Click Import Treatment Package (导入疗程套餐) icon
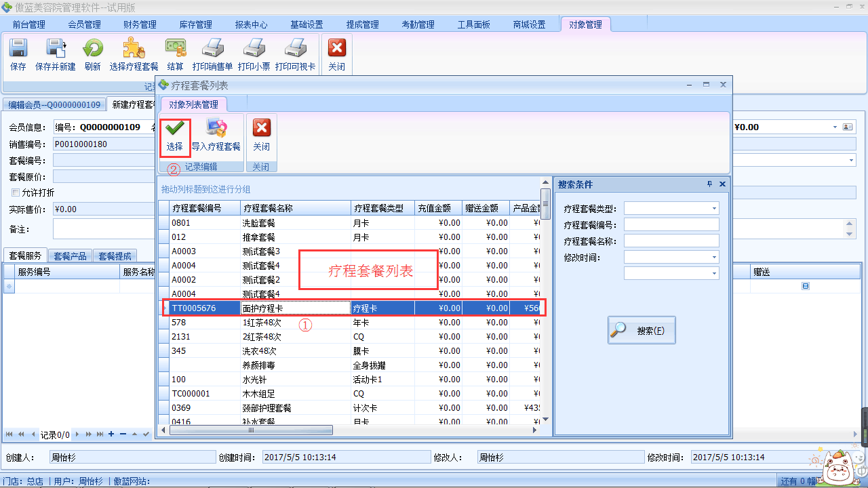868x488 pixels. 216,134
